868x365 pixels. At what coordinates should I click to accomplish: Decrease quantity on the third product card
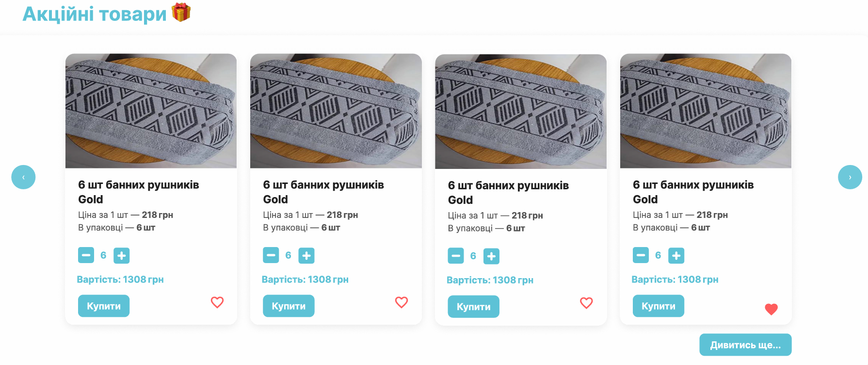coord(455,256)
